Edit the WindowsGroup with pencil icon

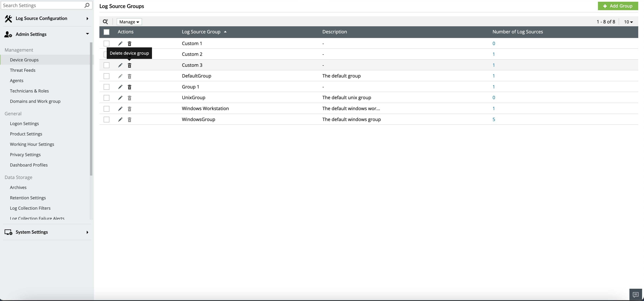pyautogui.click(x=120, y=120)
